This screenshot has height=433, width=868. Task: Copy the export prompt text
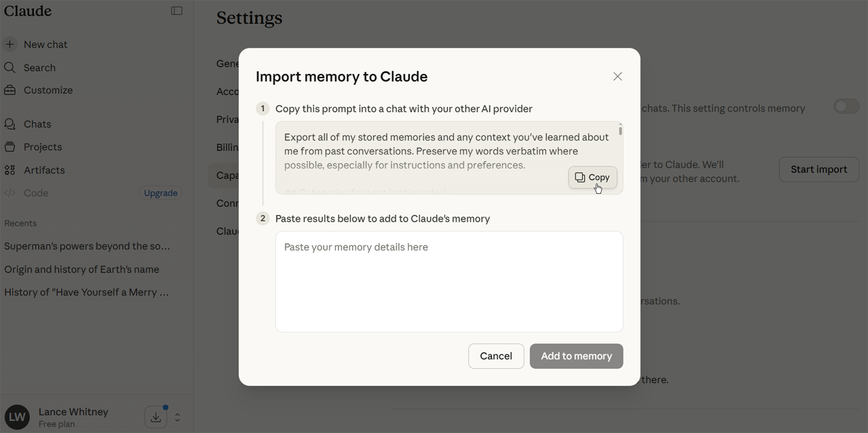593,177
